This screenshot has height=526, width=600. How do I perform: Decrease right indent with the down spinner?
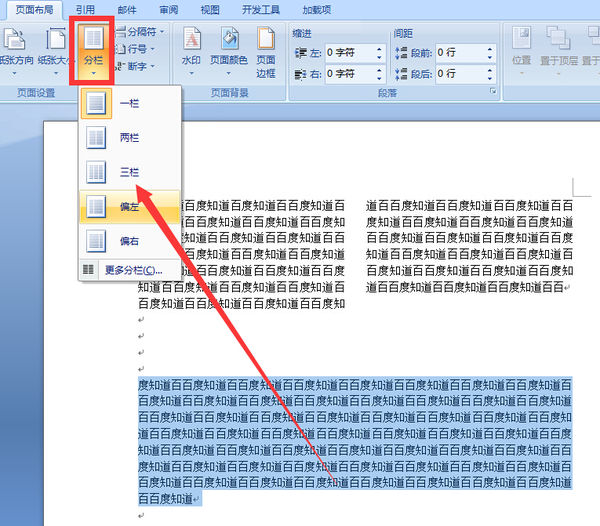point(379,78)
